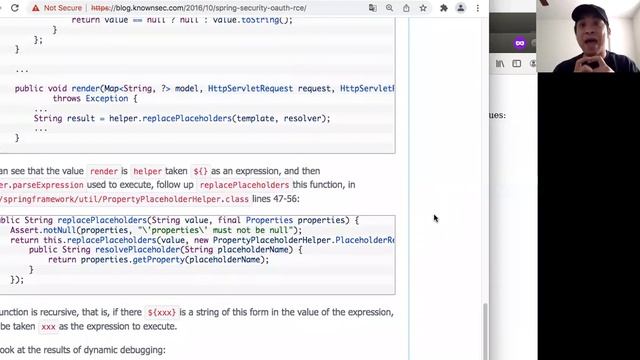Bookmark this page with the star icon
Viewport: 640px width, 360px height.
pos(423,8)
